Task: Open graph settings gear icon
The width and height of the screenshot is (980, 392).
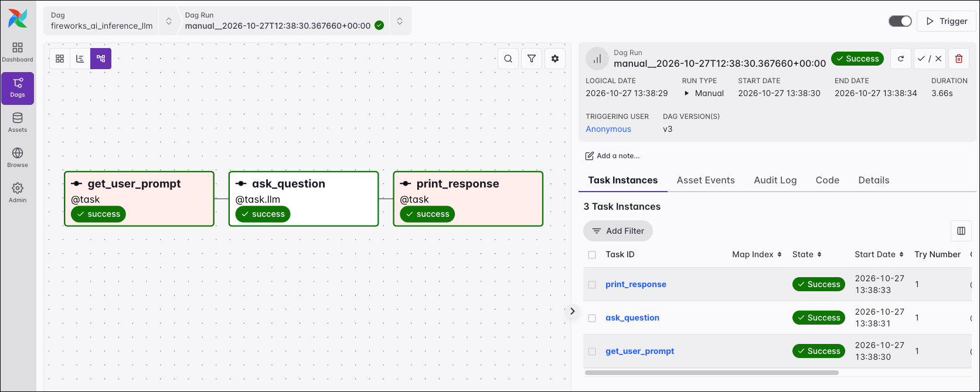Action: 555,59
